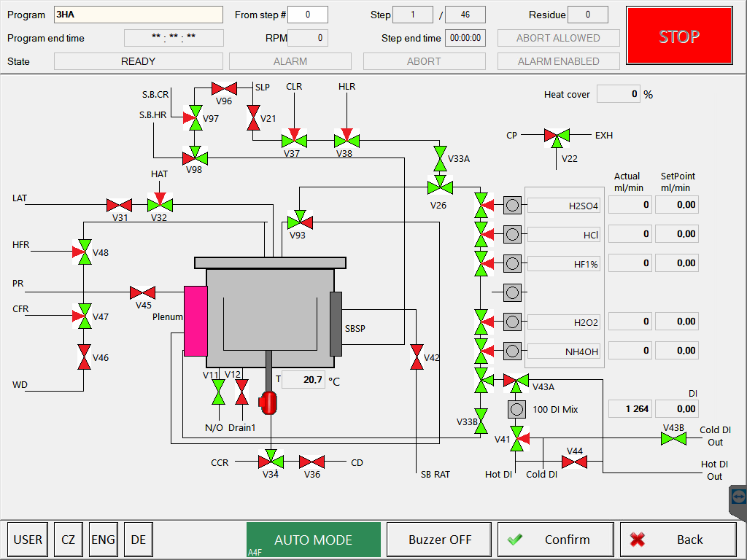Toggle the H2SO4 pump indicator
The image size is (747, 560).
coord(512,206)
